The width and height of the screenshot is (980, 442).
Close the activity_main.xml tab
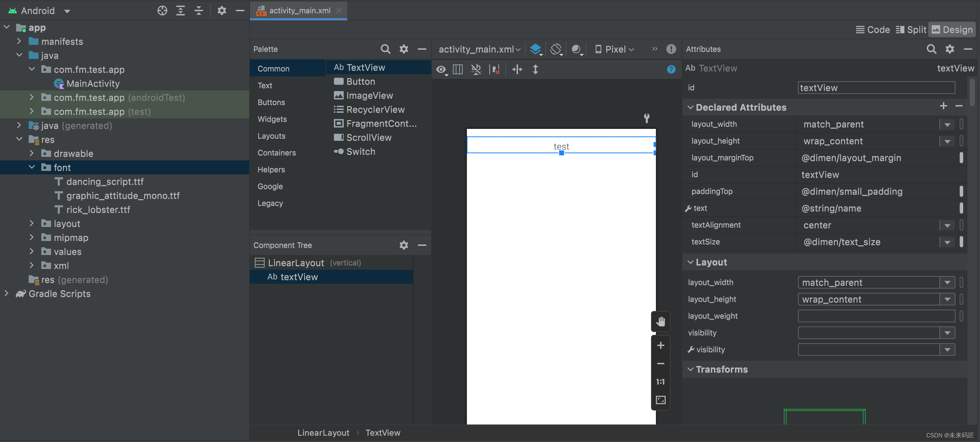click(338, 11)
